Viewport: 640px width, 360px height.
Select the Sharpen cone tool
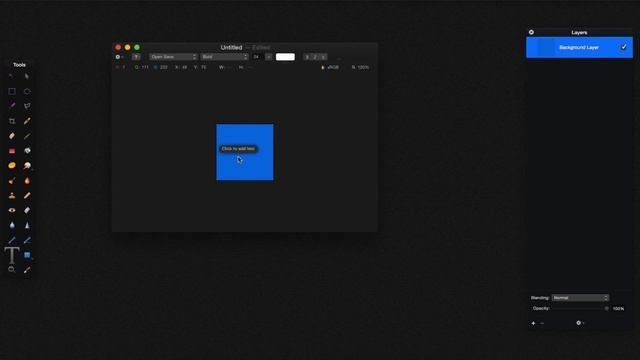tap(27, 225)
